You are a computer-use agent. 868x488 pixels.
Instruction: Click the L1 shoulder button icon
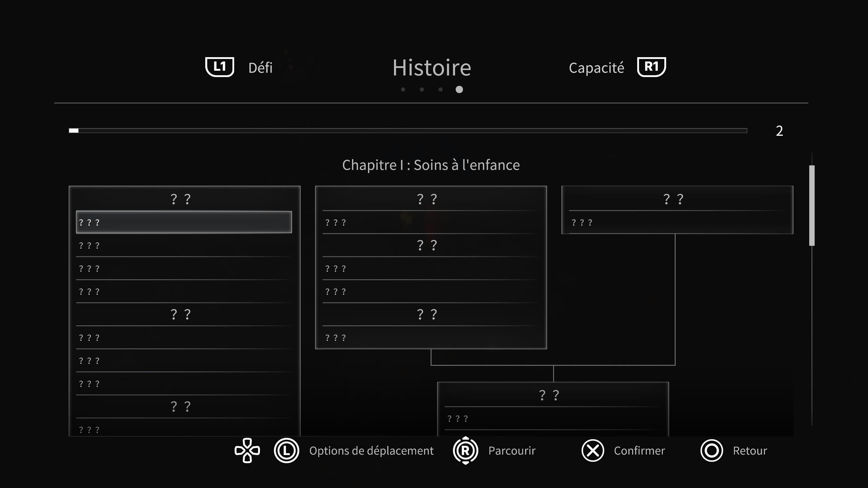pyautogui.click(x=219, y=67)
